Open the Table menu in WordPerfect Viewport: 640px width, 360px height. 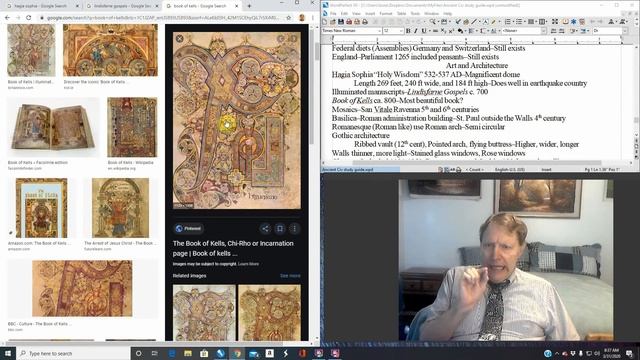pos(402,13)
